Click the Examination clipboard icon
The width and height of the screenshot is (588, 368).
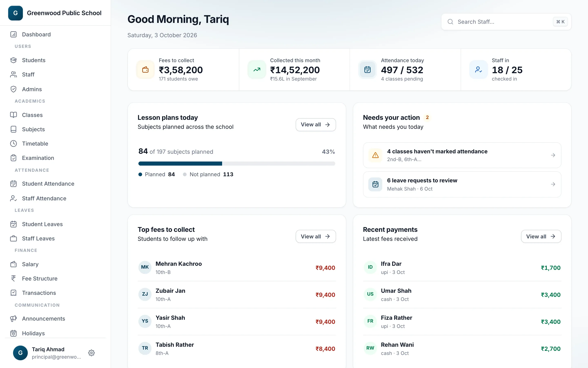pos(13,158)
